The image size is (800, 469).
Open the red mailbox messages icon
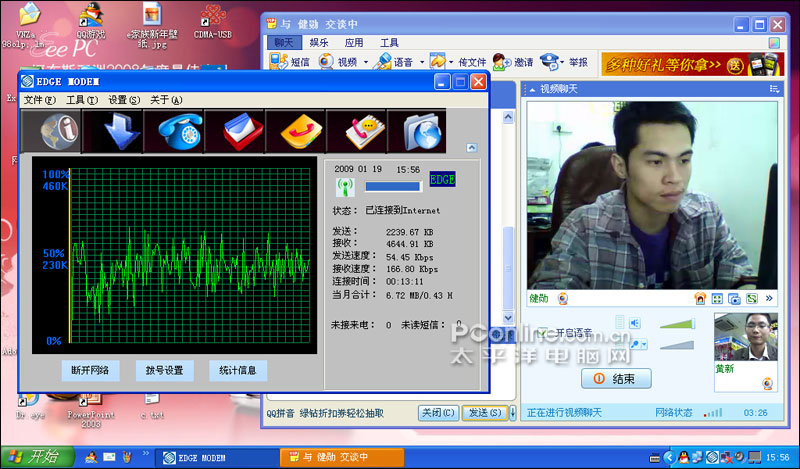click(x=235, y=131)
